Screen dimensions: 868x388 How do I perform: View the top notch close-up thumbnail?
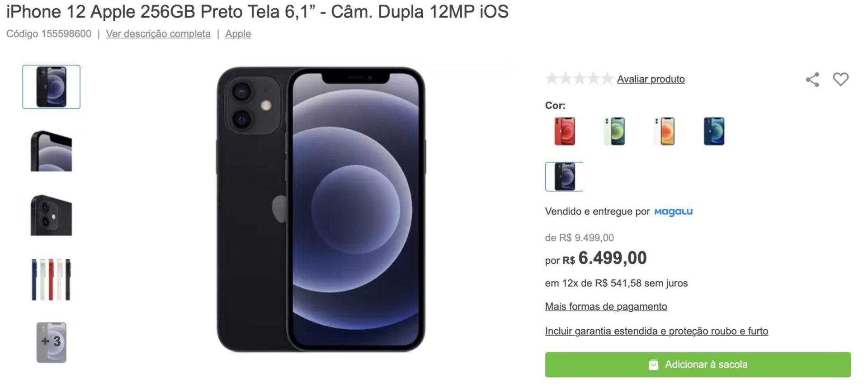tap(52, 151)
